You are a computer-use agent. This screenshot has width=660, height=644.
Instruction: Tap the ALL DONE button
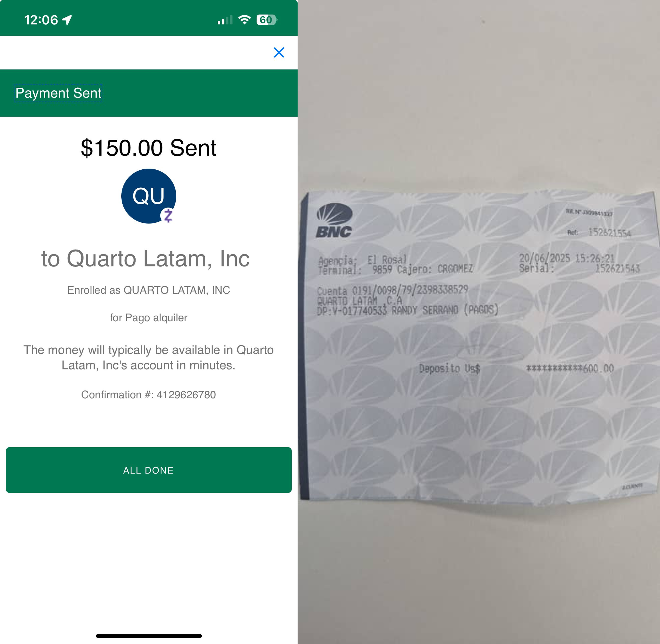click(149, 470)
